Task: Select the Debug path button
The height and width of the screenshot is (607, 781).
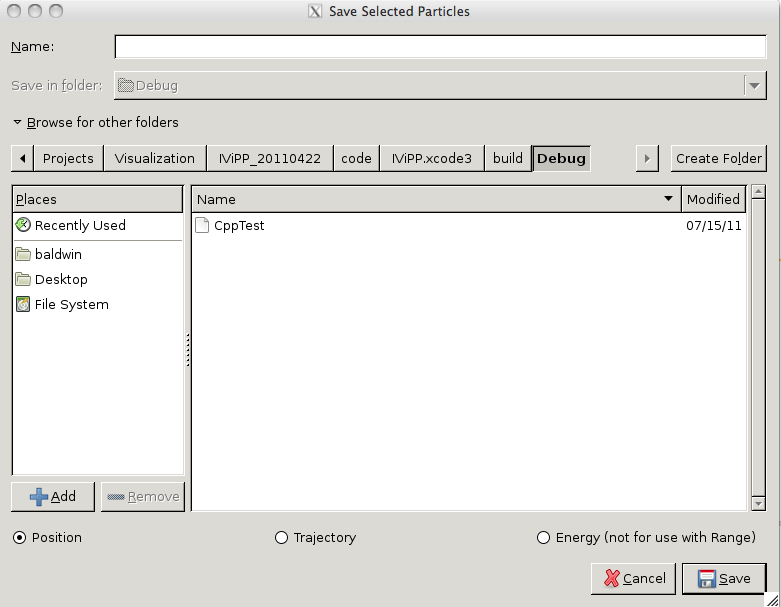Action: 561,158
